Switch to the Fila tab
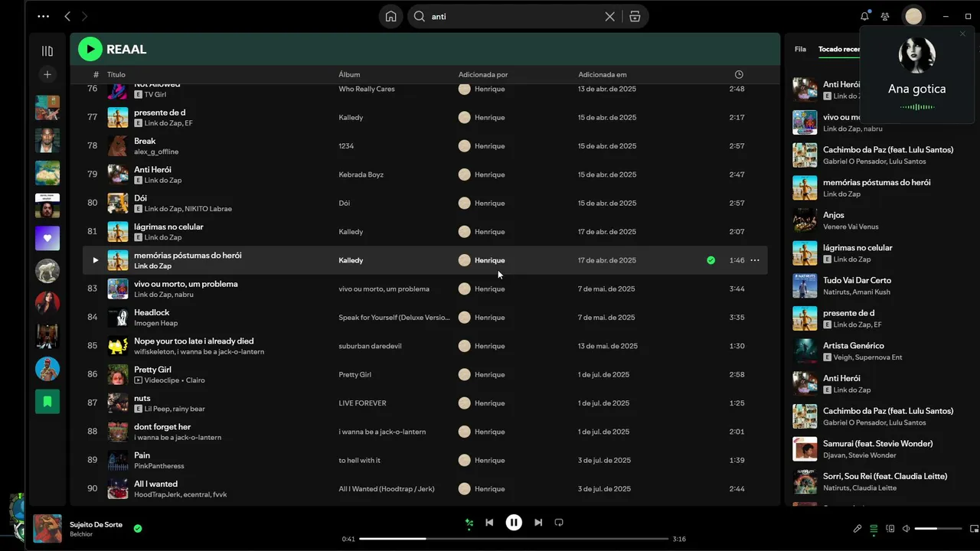This screenshot has height=551, width=980. click(x=800, y=49)
